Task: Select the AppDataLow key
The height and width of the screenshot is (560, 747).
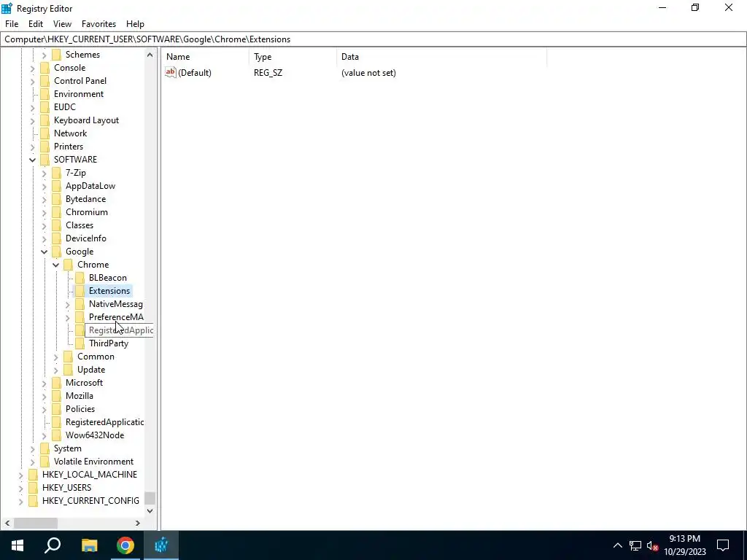Action: 90,186
